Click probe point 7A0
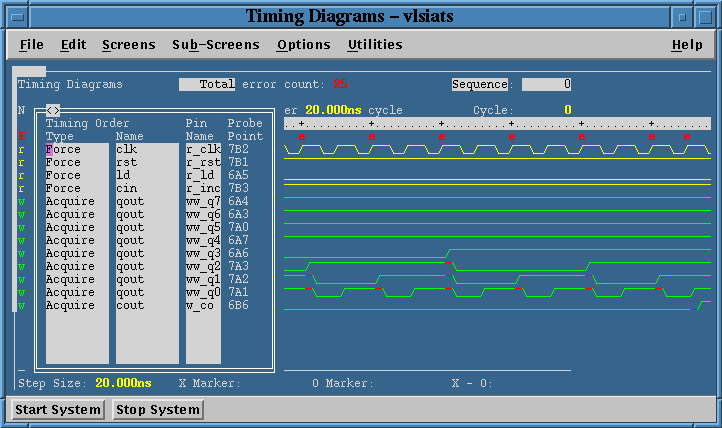 (238, 227)
